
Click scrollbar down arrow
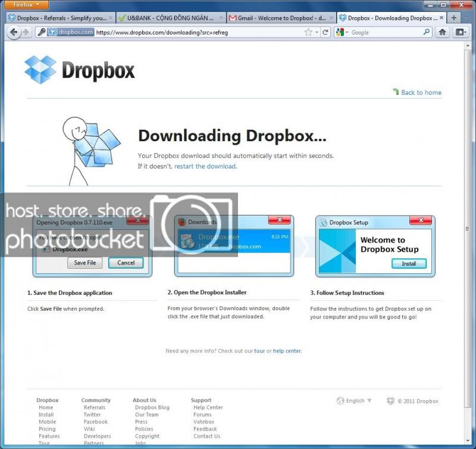tap(468, 441)
